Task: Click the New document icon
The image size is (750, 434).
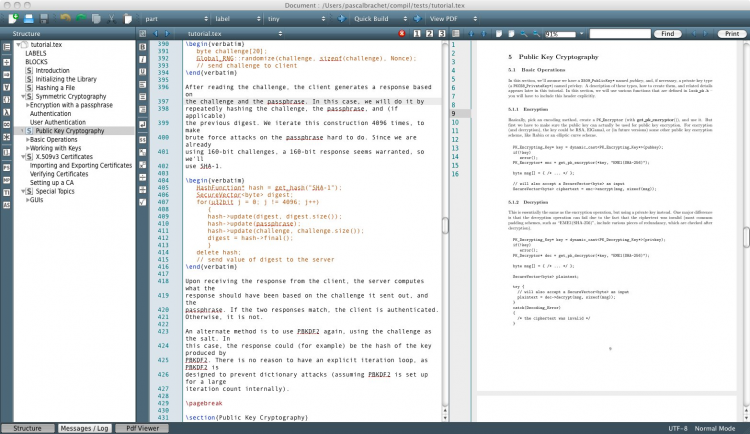Action: 11,18
